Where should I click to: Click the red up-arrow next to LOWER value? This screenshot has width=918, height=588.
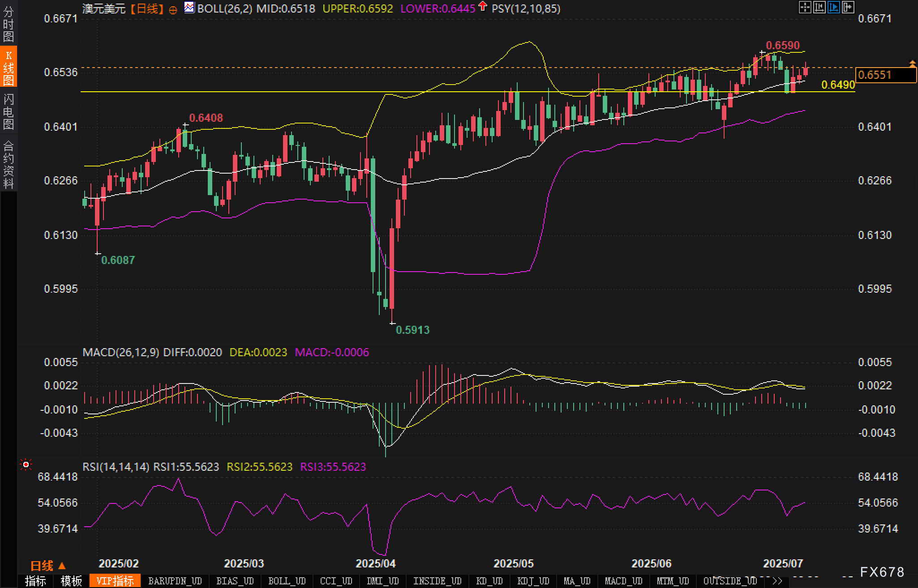pyautogui.click(x=482, y=6)
